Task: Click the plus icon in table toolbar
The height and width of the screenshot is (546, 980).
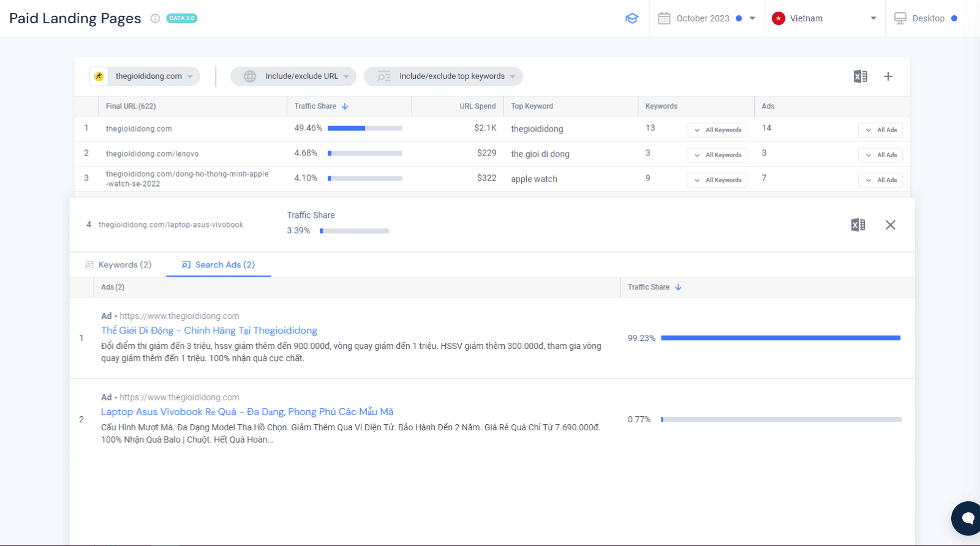Action: pyautogui.click(x=888, y=77)
